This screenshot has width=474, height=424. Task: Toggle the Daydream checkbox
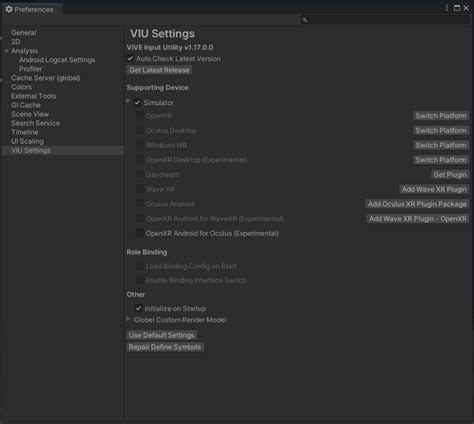click(x=140, y=174)
